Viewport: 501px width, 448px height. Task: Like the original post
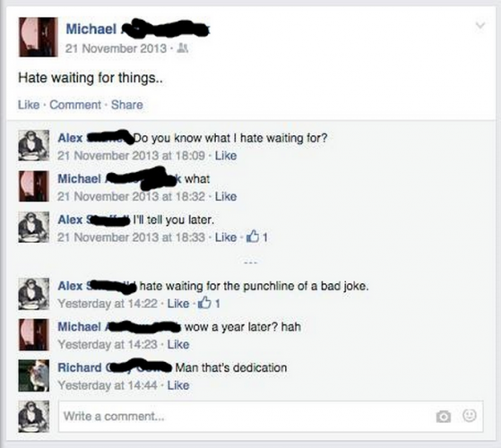pyautogui.click(x=29, y=105)
